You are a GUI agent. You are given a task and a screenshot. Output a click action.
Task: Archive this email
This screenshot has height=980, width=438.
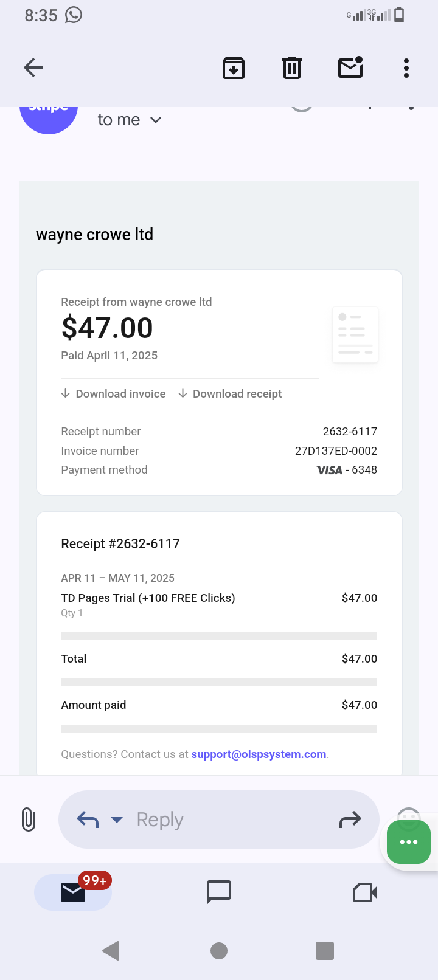[234, 68]
